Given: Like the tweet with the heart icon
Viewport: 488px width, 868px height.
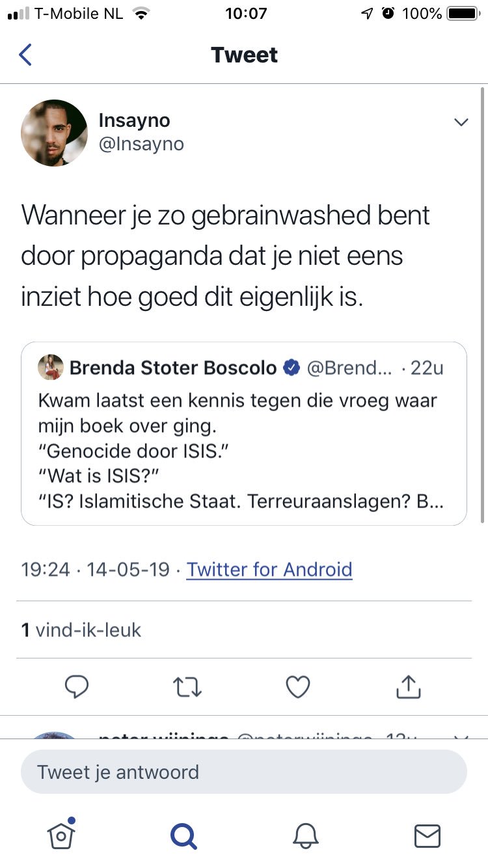Looking at the screenshot, I should point(298,686).
